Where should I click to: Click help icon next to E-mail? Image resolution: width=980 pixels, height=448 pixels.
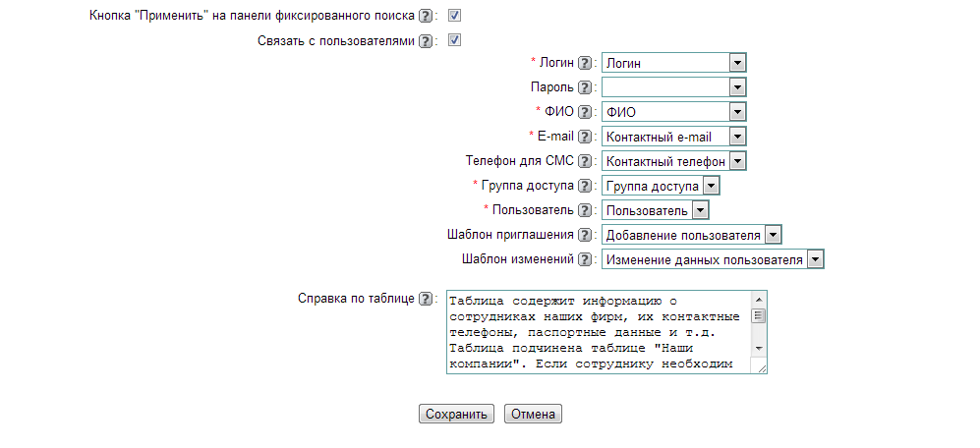click(x=584, y=137)
